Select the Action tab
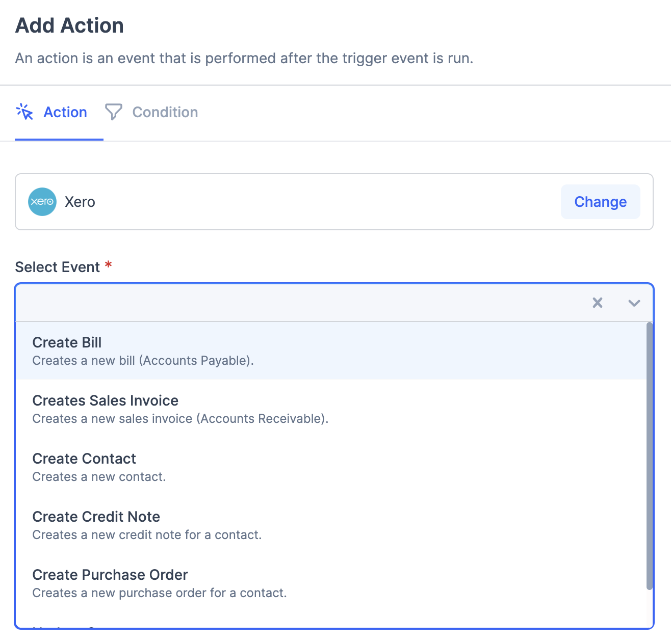Image resolution: width=671 pixels, height=644 pixels. click(x=65, y=112)
